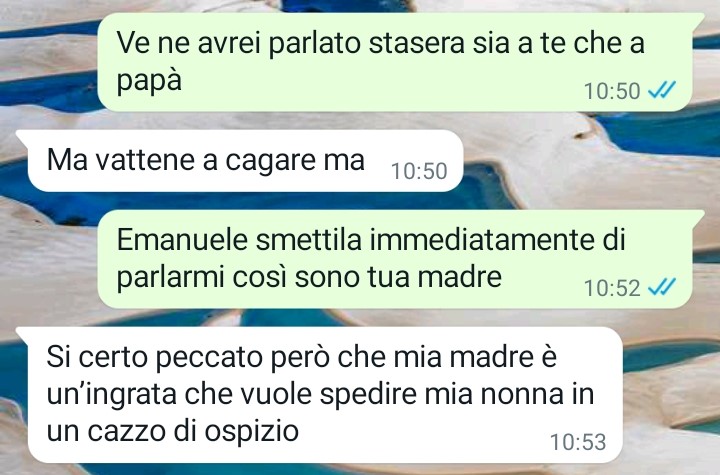
Task: Click the blue double check beside 10:52
Action: (662, 288)
